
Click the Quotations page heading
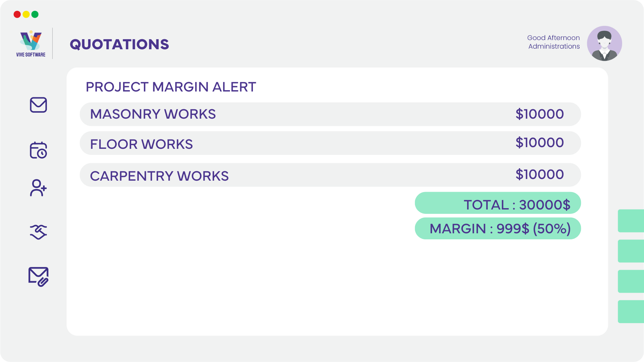click(119, 44)
